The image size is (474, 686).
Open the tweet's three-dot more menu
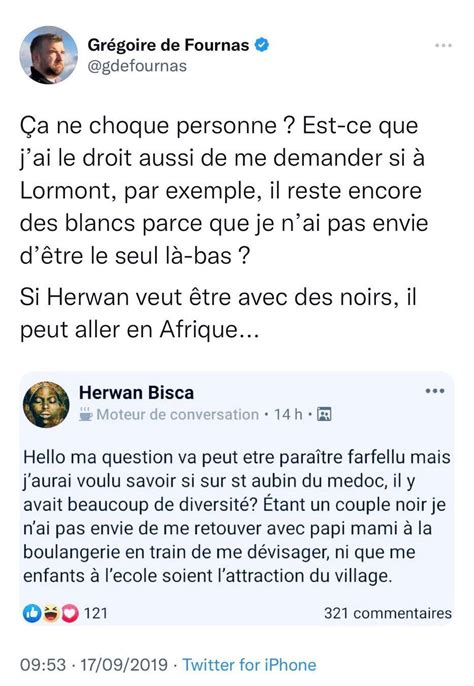443,45
